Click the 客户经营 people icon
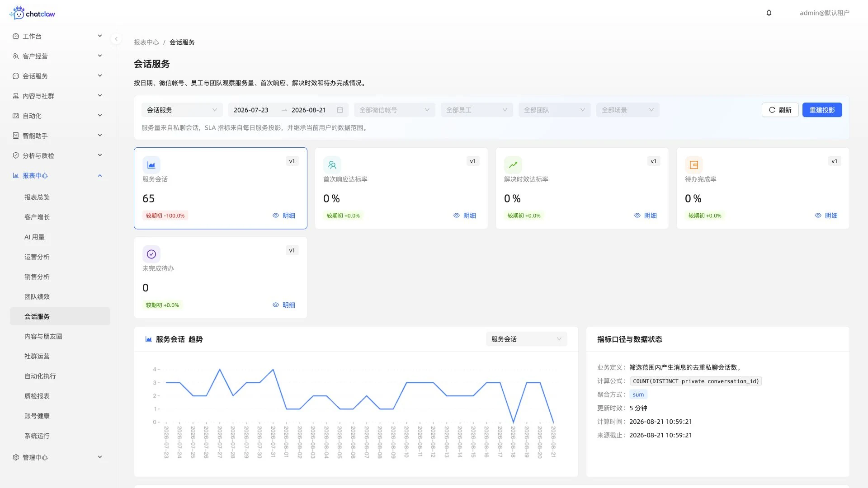Image resolution: width=868 pixels, height=488 pixels. coord(16,56)
